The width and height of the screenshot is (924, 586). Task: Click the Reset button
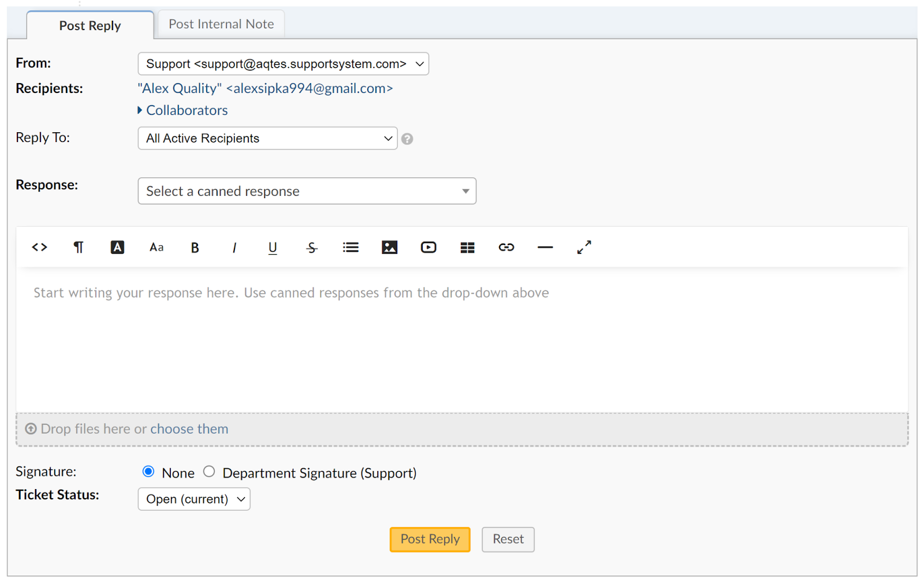pos(508,539)
